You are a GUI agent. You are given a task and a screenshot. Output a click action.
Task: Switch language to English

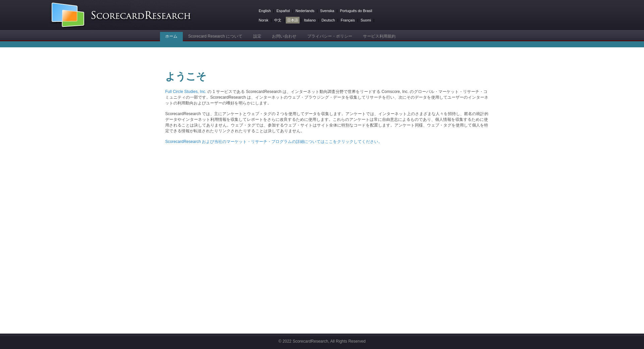point(264,11)
